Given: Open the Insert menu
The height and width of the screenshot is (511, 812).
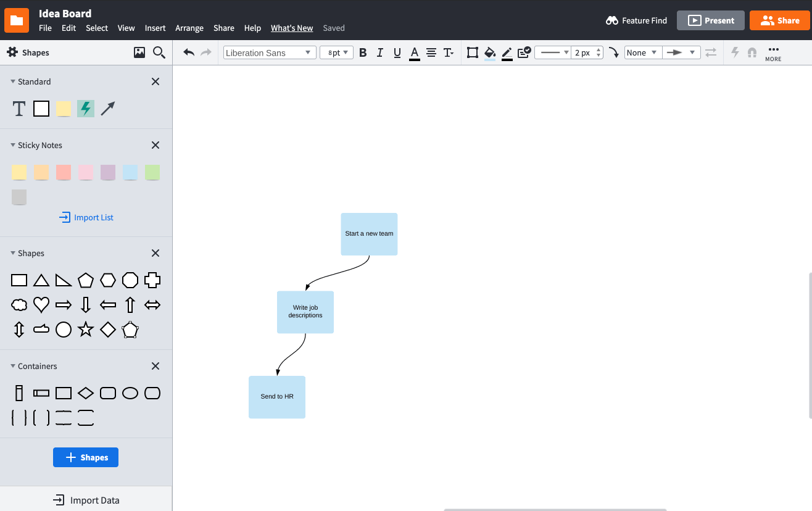Looking at the screenshot, I should (x=155, y=28).
